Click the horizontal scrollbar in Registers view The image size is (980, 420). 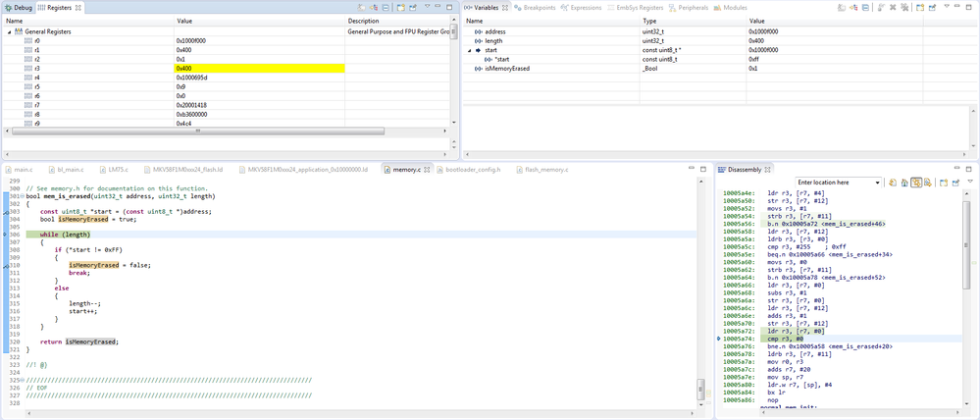coord(197,131)
